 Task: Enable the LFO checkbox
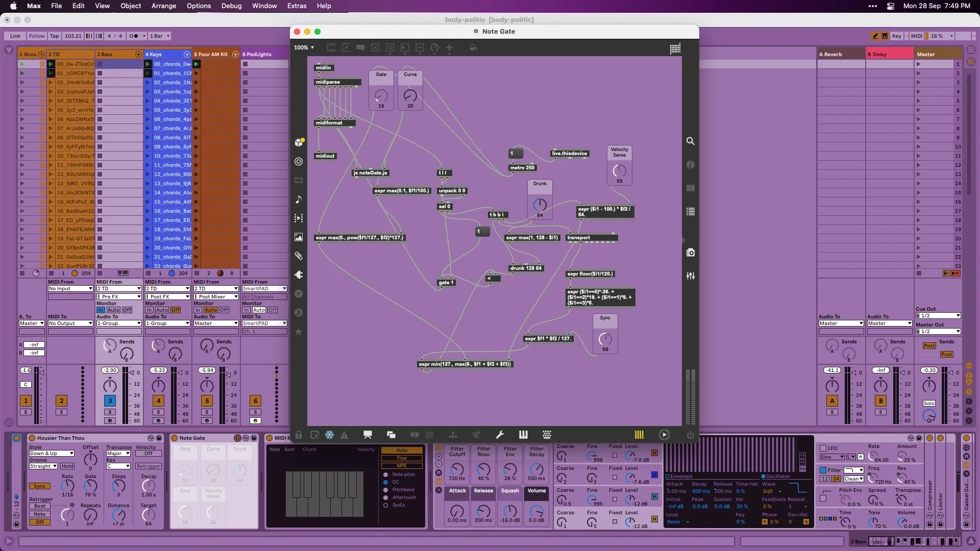coord(823,448)
